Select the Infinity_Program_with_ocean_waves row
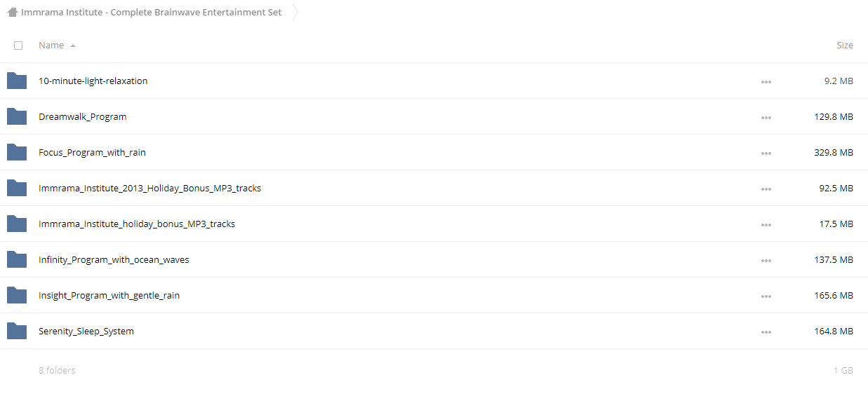Screen dimensions: 868x396 (x=434, y=259)
